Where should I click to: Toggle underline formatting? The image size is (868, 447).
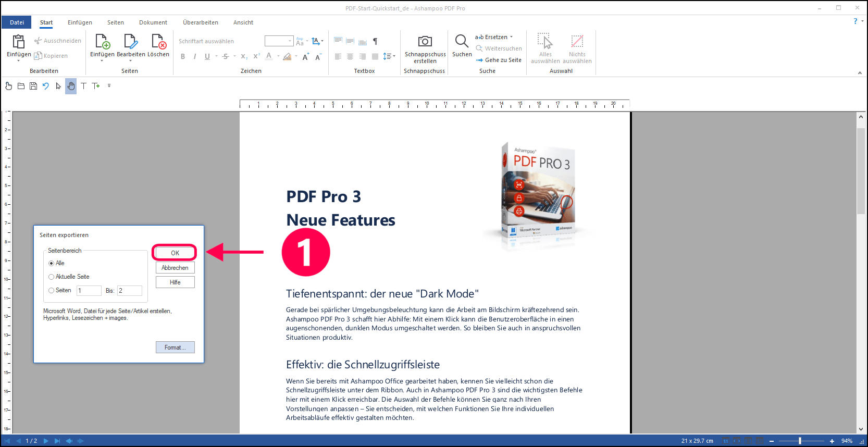coord(207,56)
